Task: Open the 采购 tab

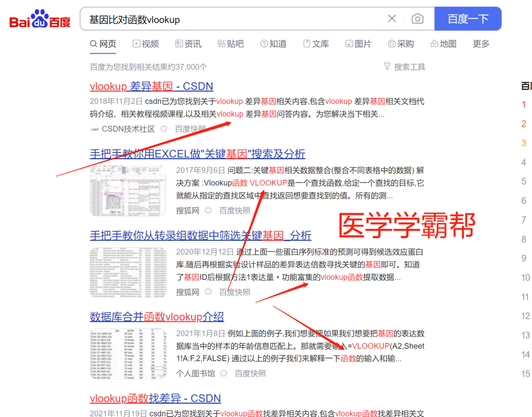Action: [400, 44]
